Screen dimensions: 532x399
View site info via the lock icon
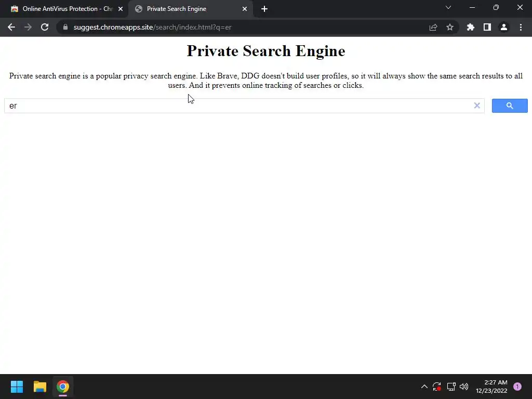click(x=65, y=27)
